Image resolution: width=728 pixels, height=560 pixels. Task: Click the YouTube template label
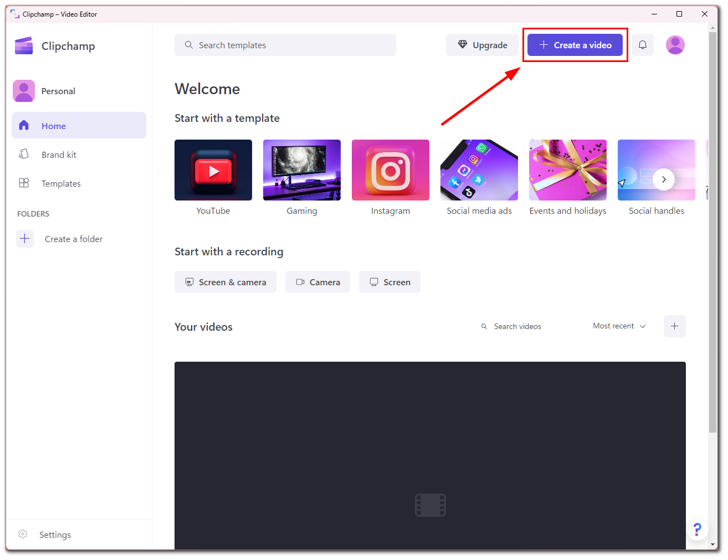[213, 211]
